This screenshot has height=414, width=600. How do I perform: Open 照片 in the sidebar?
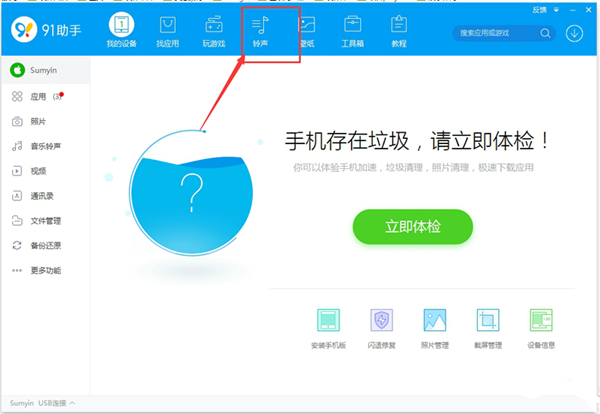pyautogui.click(x=46, y=122)
